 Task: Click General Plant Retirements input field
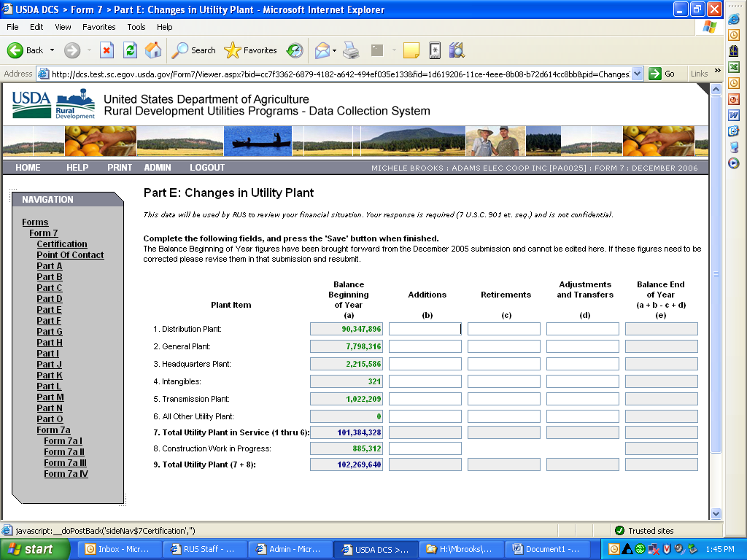click(x=504, y=346)
